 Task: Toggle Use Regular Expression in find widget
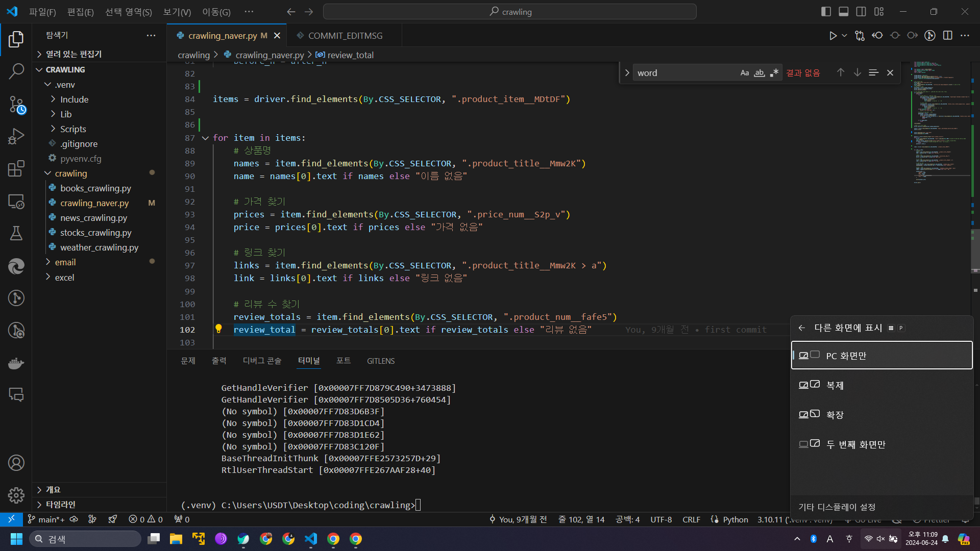pos(774,73)
